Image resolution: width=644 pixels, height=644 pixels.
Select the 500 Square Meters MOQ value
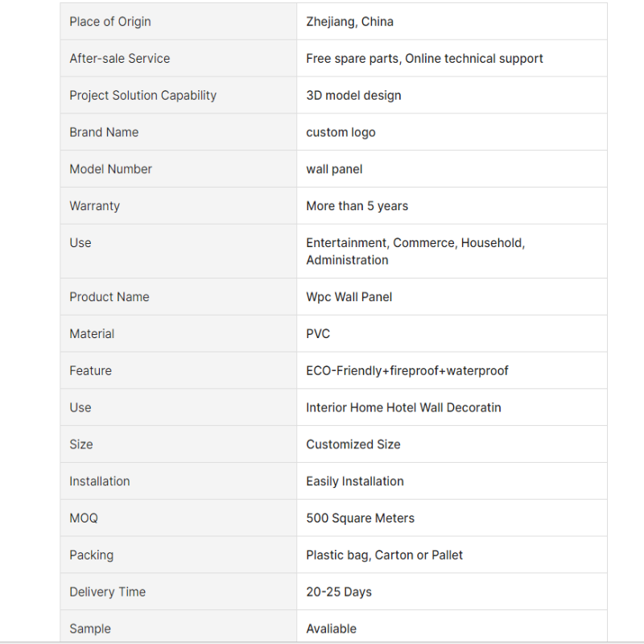point(360,518)
